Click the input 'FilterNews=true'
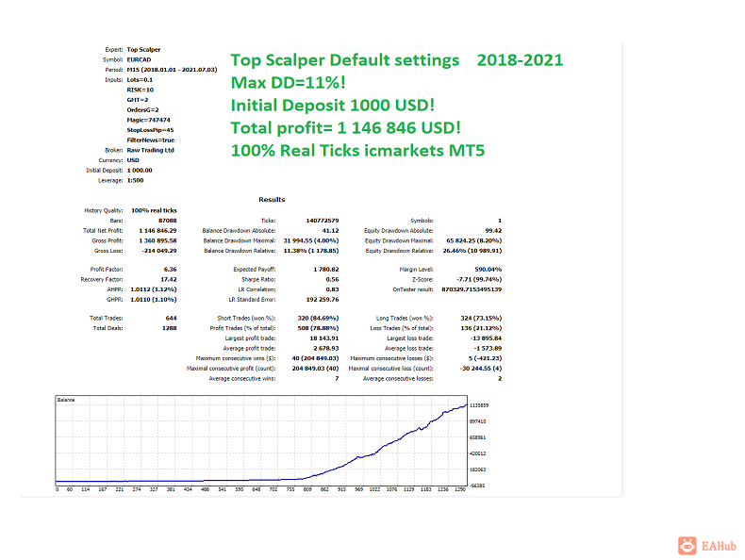 (x=151, y=140)
